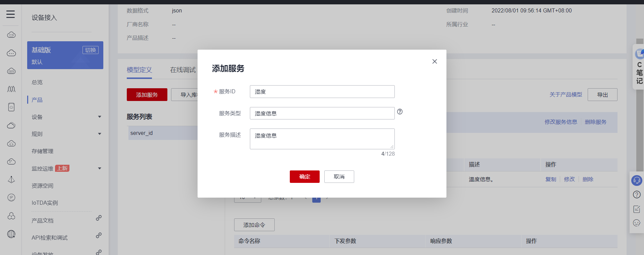Confirm the dialog with 确定
The image size is (644, 255).
(x=305, y=177)
